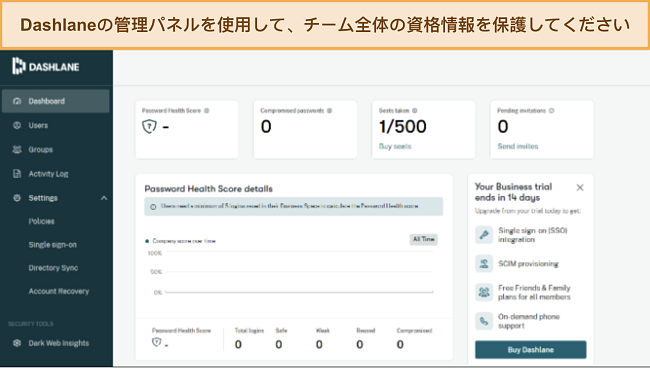Screen dimensions: 650x368
Task: Click the Weak passwords count
Action: (x=319, y=344)
